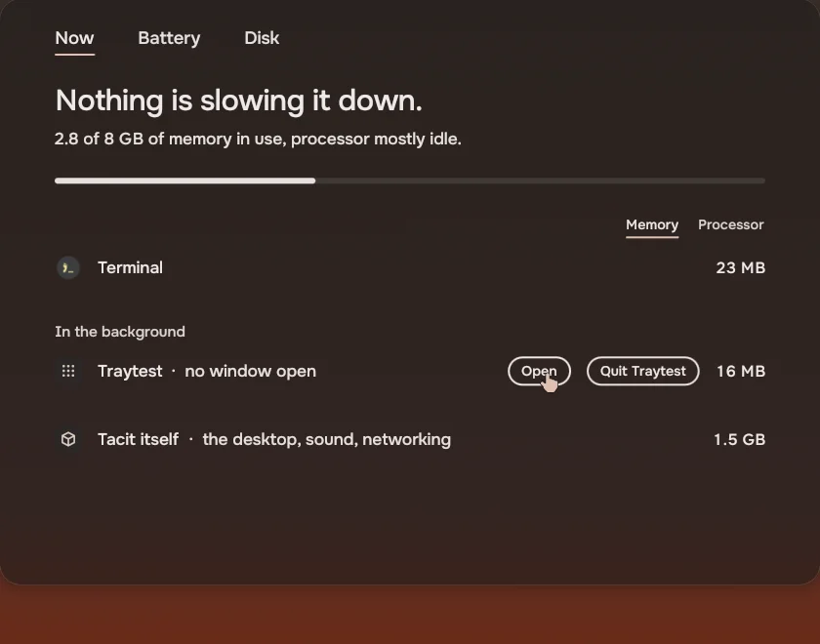Click the 'no window open' label
Screen dimensions: 820x644
tap(251, 371)
